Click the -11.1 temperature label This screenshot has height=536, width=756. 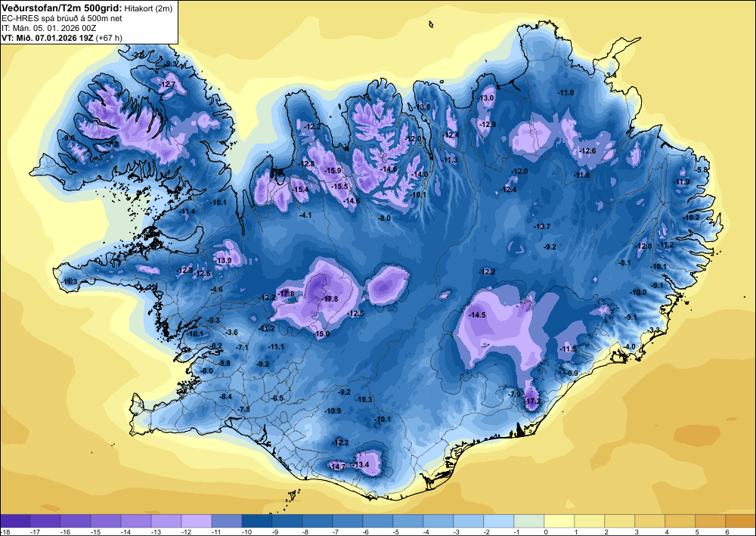276,347
